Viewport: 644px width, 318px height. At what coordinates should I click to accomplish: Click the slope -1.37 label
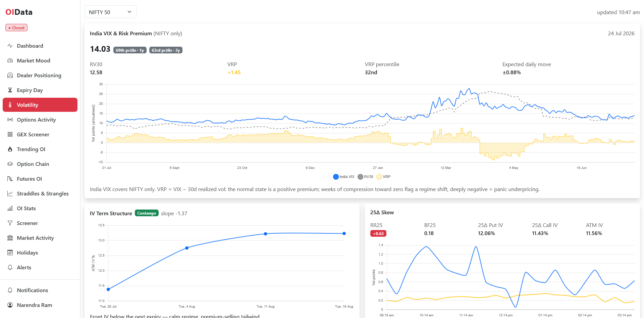(174, 213)
